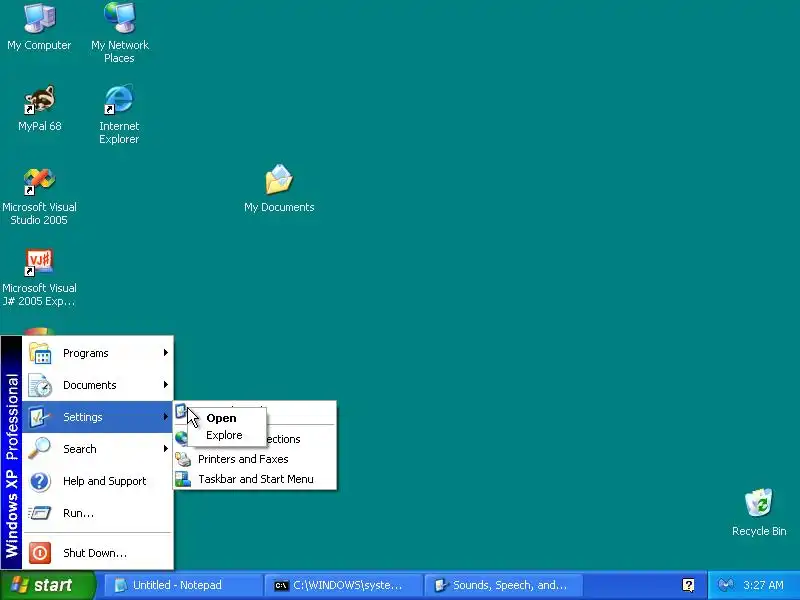The height and width of the screenshot is (600, 800).
Task: Switch to Untitled - Notepad taskbar button
Action: 183,585
